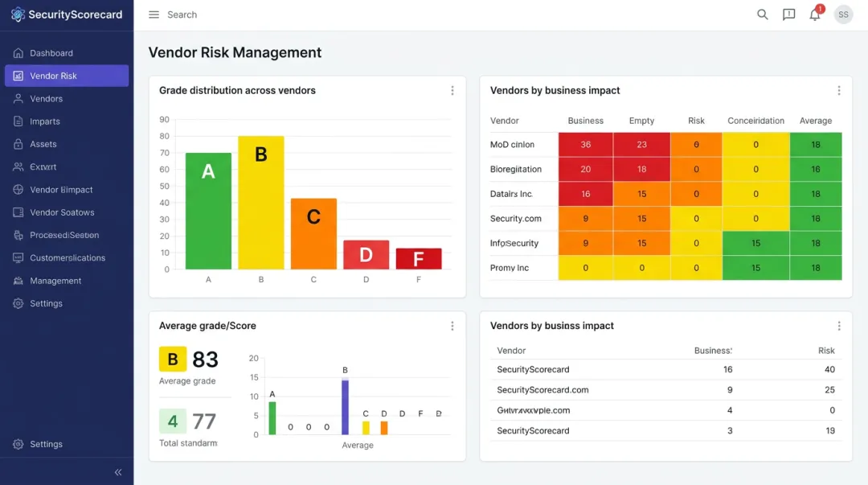Click the Average column header in heatmap
The height and width of the screenshot is (485, 868).
(816, 121)
